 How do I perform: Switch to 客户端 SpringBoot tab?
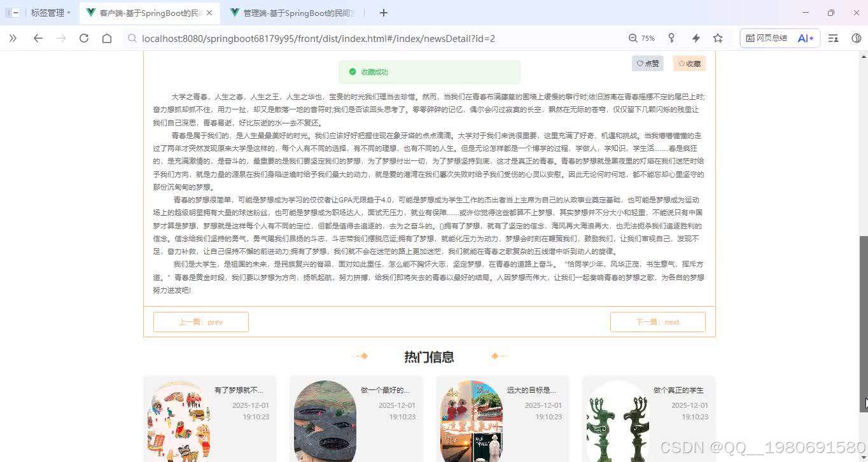(150, 13)
